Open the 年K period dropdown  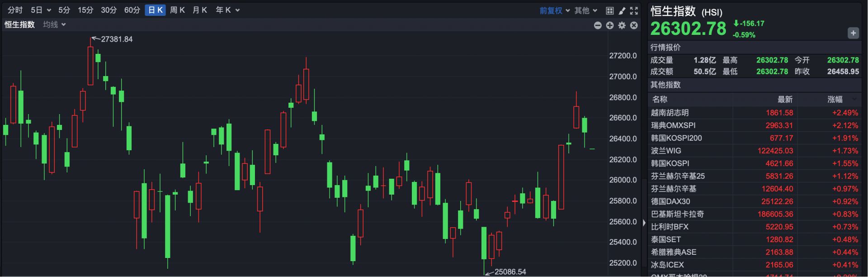click(x=227, y=10)
